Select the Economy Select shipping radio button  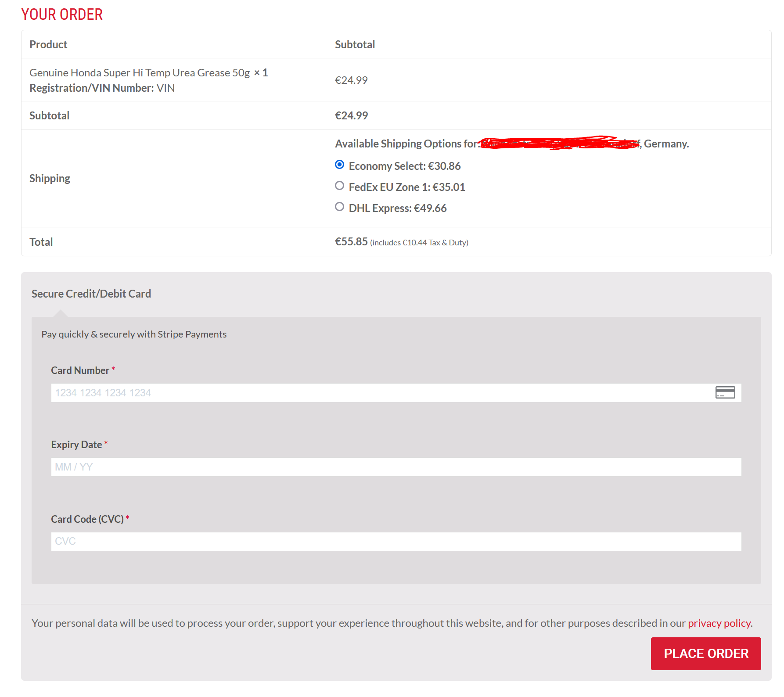tap(339, 165)
